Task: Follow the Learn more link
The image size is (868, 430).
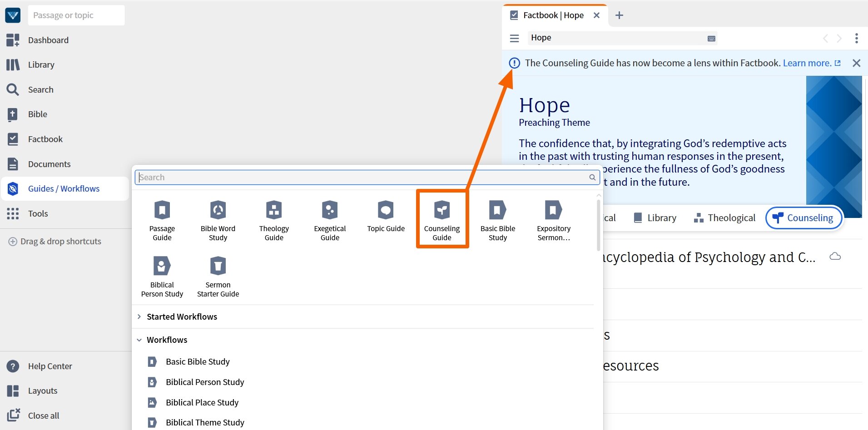Action: point(811,63)
